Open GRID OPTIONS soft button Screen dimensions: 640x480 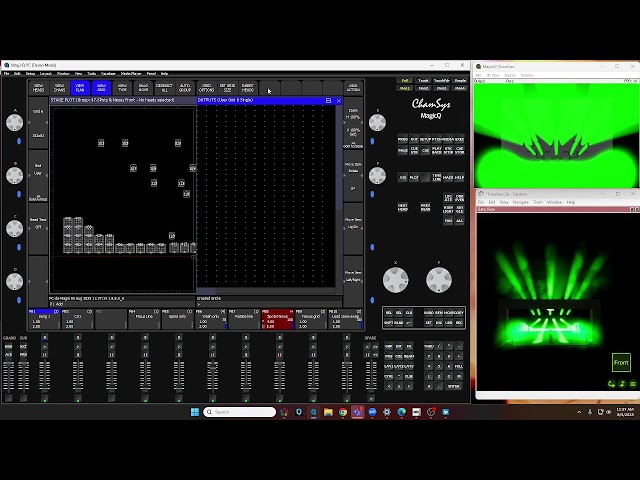point(207,88)
